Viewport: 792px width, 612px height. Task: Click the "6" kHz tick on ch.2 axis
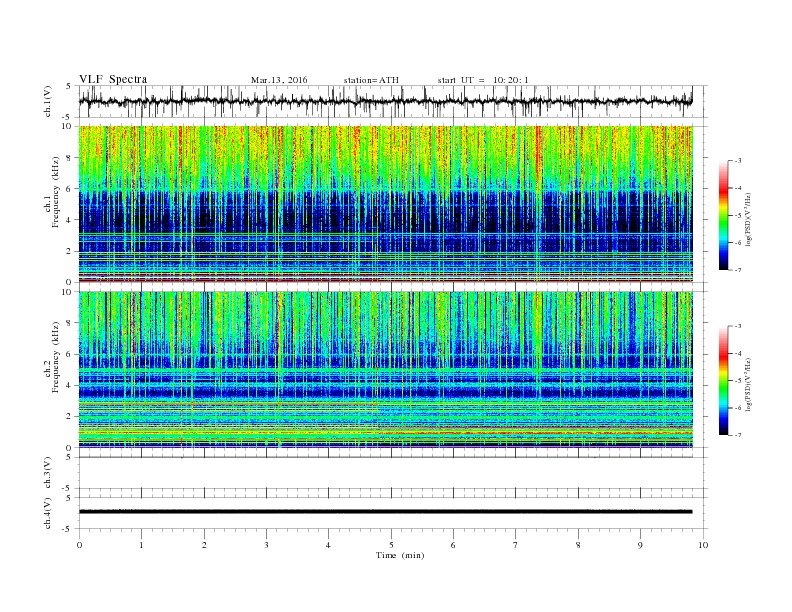[x=70, y=354]
